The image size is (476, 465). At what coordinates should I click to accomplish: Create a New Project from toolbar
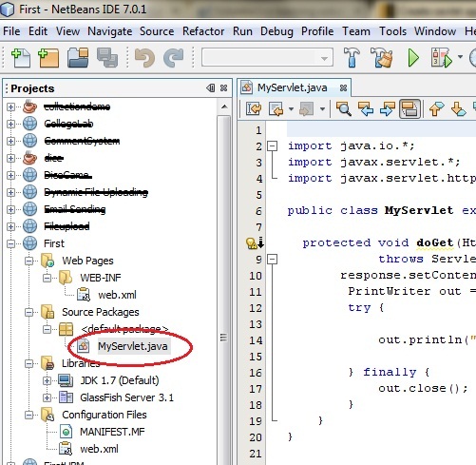(48, 58)
